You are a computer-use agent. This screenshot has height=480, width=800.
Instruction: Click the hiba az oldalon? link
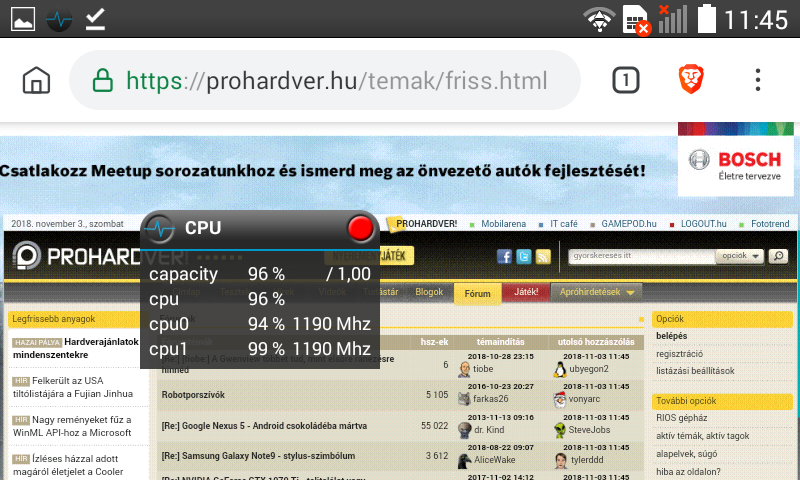point(688,472)
